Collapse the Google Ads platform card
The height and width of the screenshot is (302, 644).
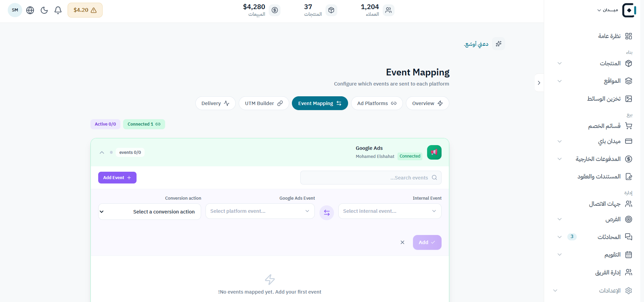click(102, 153)
